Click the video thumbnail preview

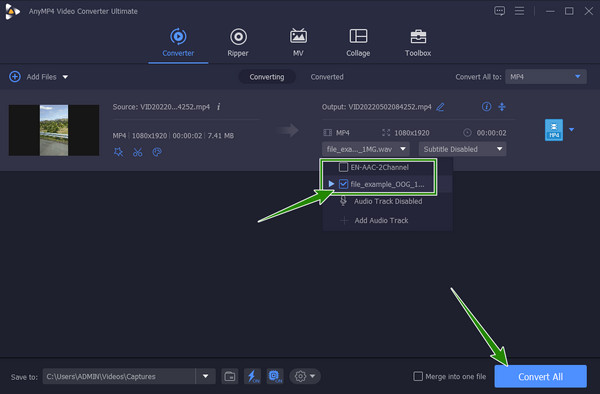coord(54,130)
